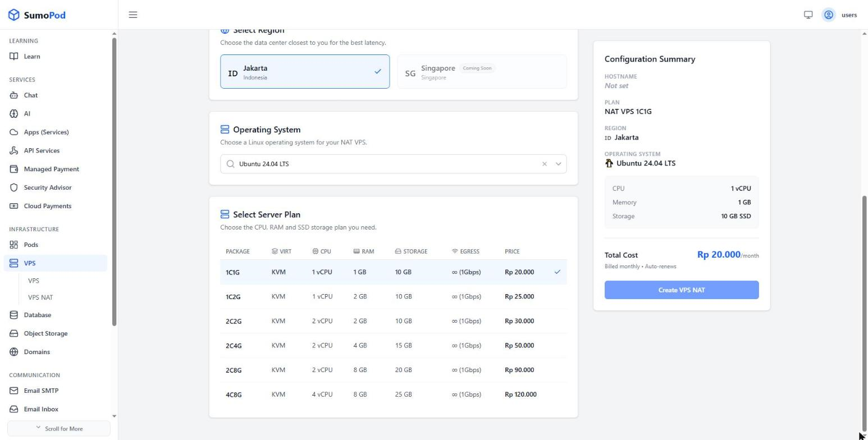Click the Learn book icon
This screenshot has width=868, height=440.
14,57
